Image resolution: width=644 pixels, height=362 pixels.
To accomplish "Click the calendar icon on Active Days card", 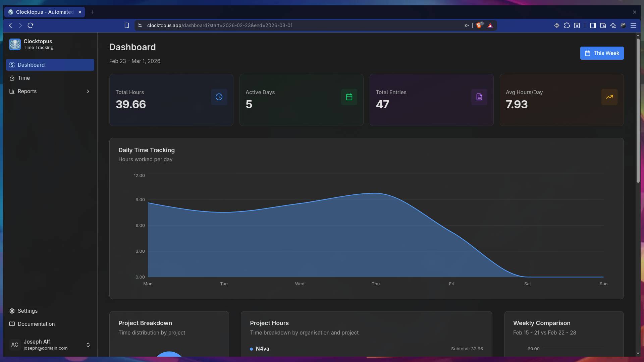I will click(x=349, y=97).
